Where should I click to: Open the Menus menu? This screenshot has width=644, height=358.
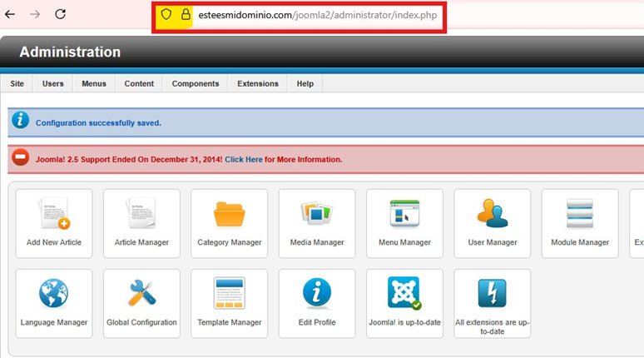(x=94, y=83)
